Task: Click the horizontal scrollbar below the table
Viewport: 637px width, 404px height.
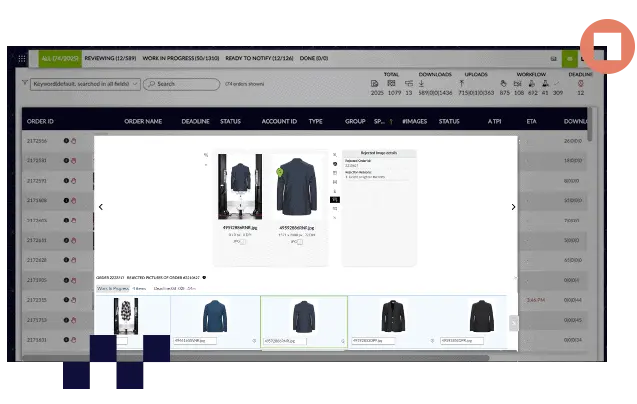Action: pos(256,358)
